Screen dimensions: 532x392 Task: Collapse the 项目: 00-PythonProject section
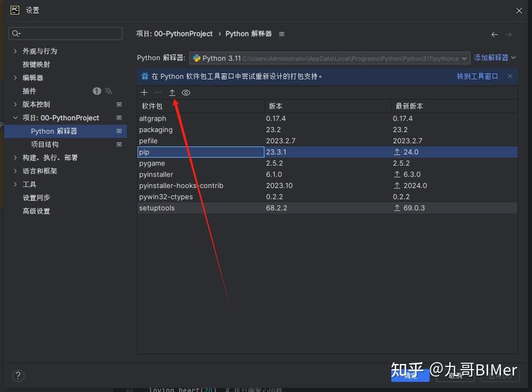pos(15,118)
